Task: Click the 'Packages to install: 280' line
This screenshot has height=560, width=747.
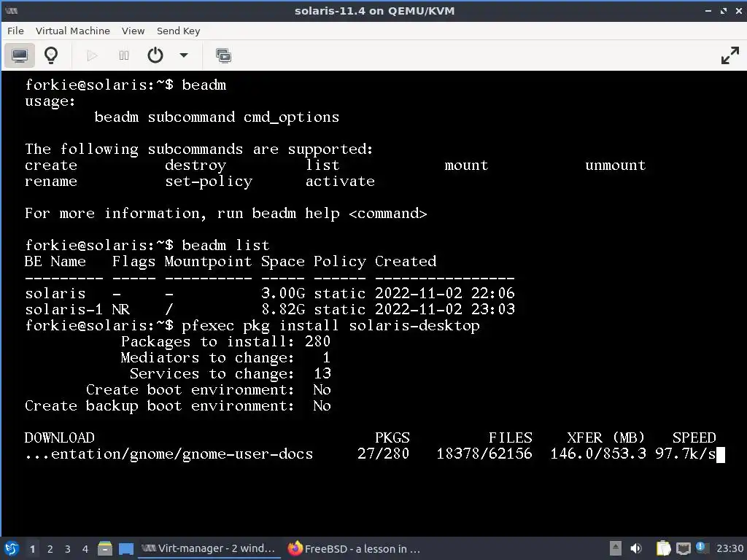Action: [225, 341]
